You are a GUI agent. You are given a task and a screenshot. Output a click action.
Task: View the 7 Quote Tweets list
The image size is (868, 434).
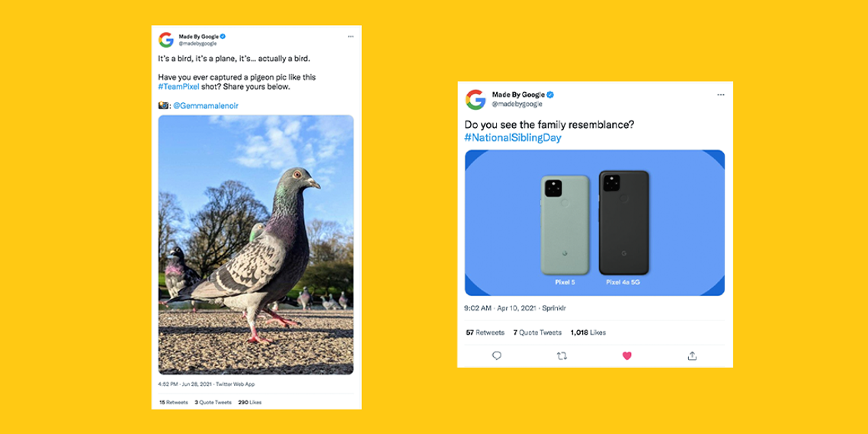[537, 333]
